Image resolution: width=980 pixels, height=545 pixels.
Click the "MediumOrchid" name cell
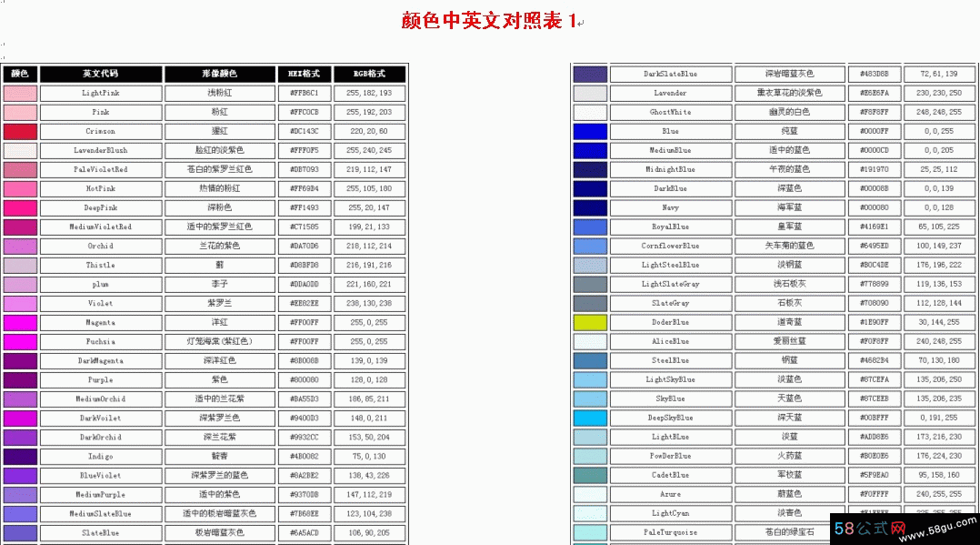coord(101,399)
